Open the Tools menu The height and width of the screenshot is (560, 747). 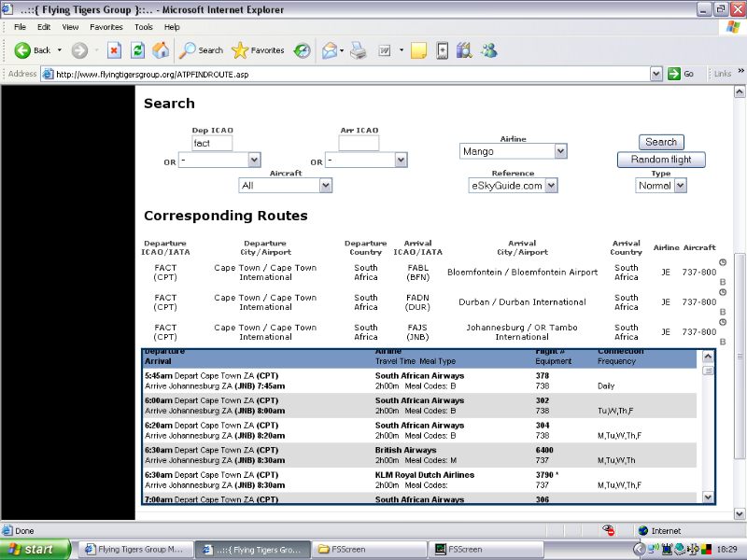point(143,27)
